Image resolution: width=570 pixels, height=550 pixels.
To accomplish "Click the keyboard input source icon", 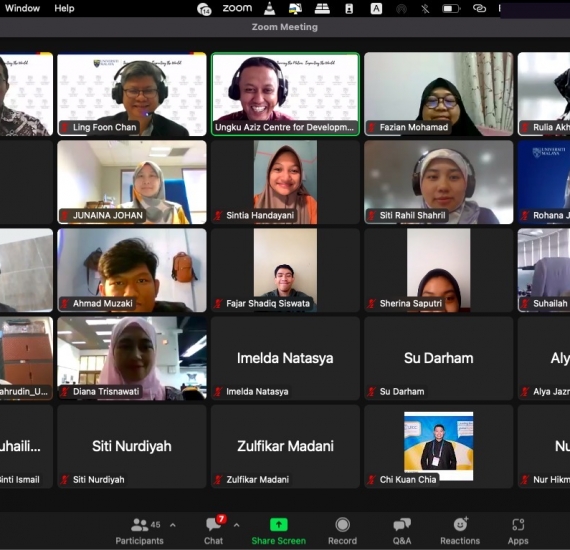I will tap(376, 8).
